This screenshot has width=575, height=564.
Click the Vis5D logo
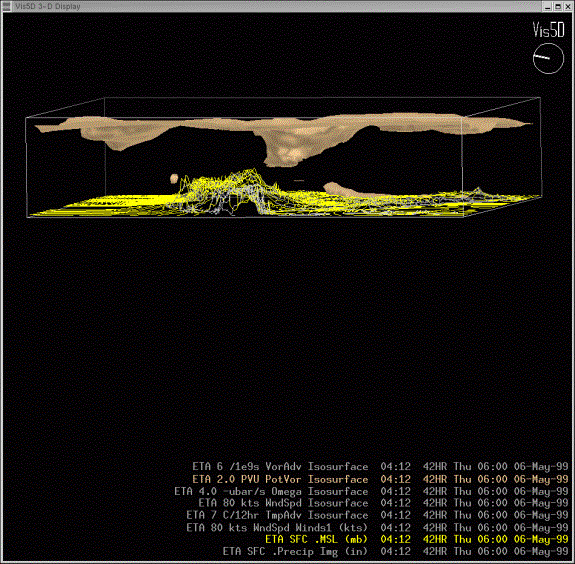pyautogui.click(x=548, y=30)
